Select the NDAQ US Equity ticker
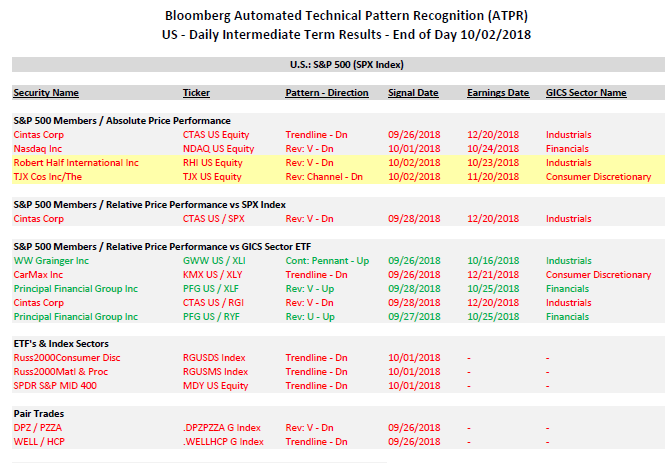665x463 pixels. [218, 149]
